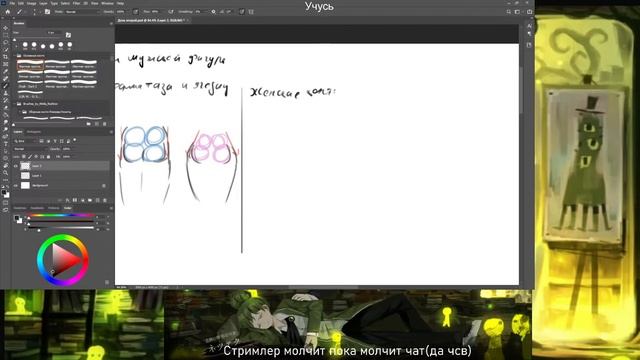Screen dimensions: 640x360
Task: Select the Clone Stamp tool
Action: point(6,93)
